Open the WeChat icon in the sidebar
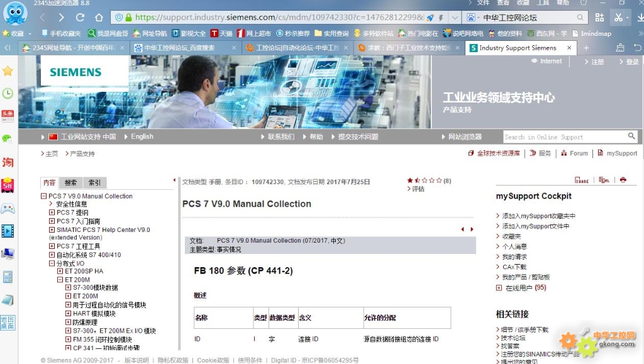The height and width of the screenshot is (364, 644). point(8,139)
